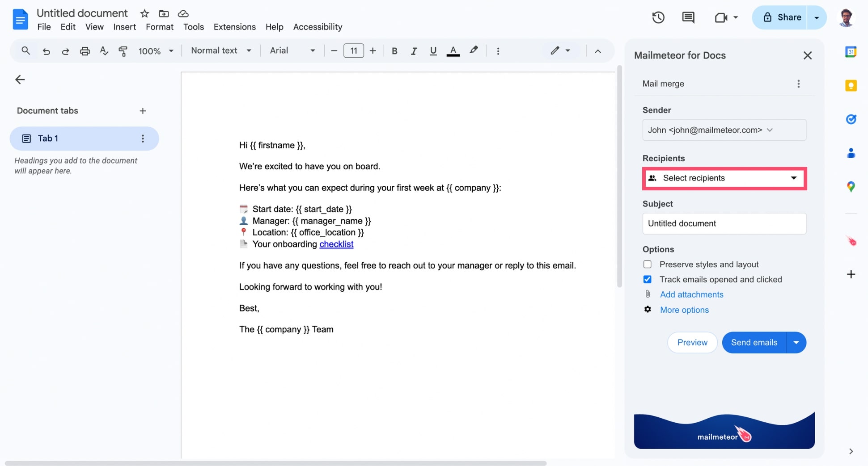This screenshot has width=868, height=466.
Task: Click the Preview button in Mailmeteor panel
Action: click(692, 342)
